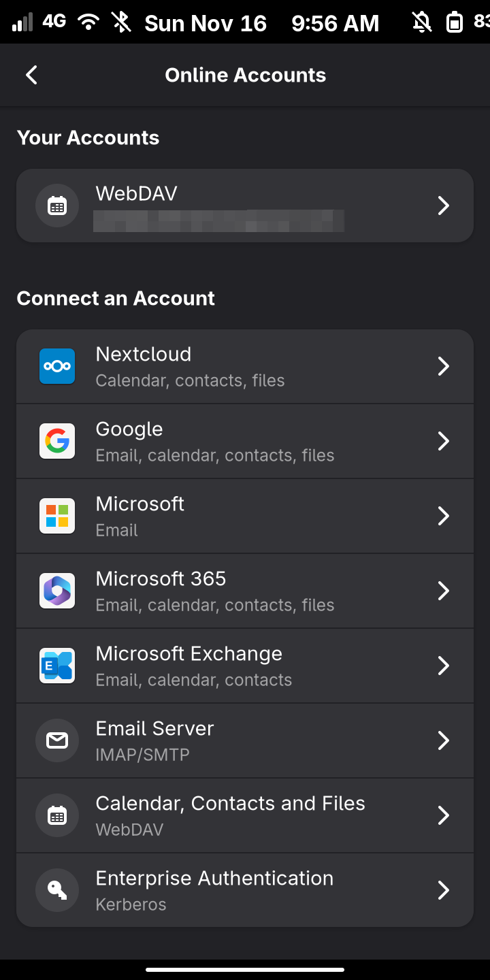
Task: Tap the Bluetooth status bar icon
Action: click(x=121, y=22)
